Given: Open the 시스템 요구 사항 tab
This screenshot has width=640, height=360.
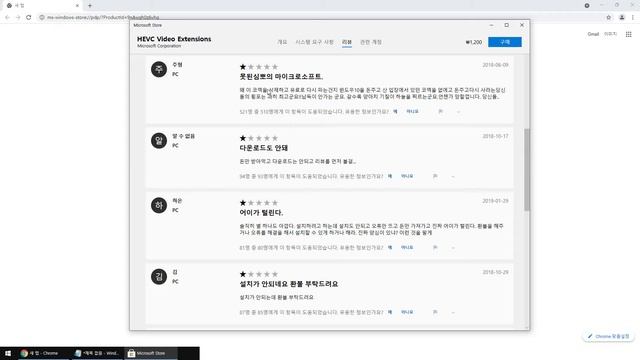Looking at the screenshot, I should point(314,42).
